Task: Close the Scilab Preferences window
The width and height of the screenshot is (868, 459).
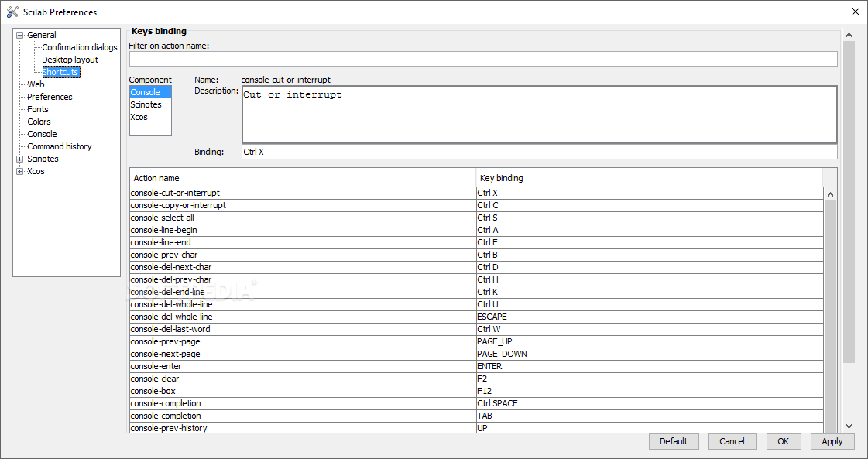Action: [855, 12]
